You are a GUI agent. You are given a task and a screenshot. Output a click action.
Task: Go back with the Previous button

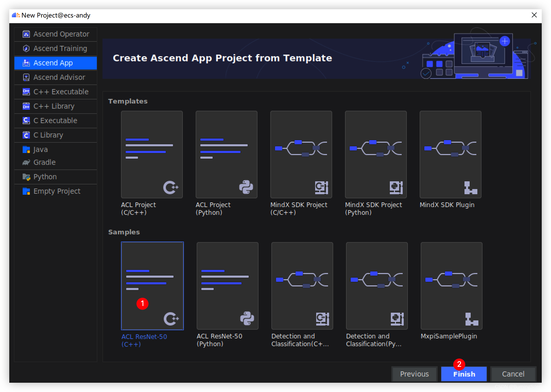[415, 374]
